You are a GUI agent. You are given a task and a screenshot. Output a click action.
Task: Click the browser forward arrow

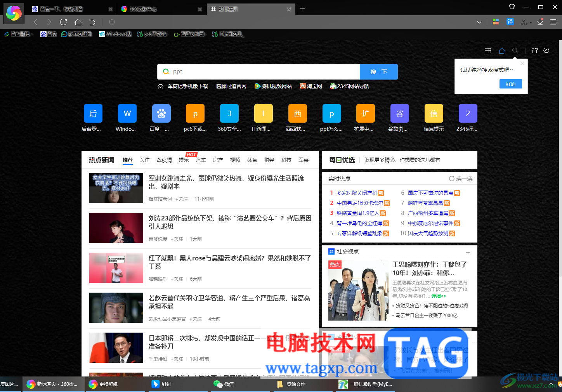click(49, 22)
